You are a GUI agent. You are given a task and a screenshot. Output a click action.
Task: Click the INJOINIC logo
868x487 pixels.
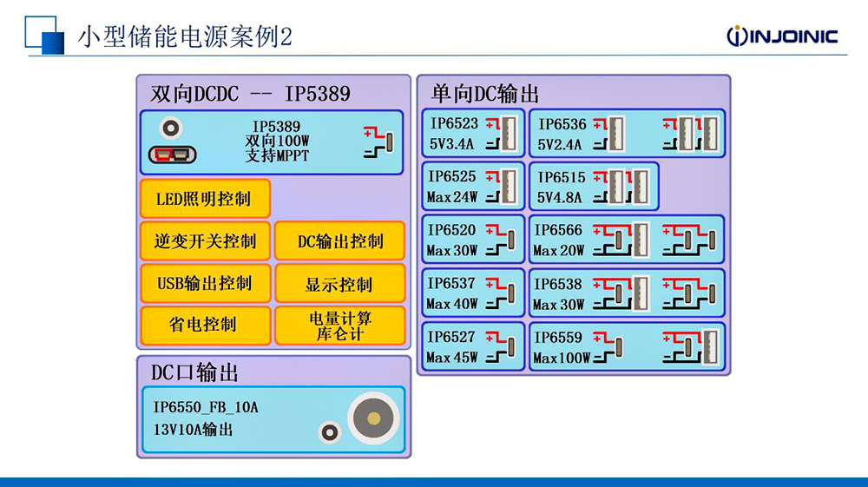(782, 36)
